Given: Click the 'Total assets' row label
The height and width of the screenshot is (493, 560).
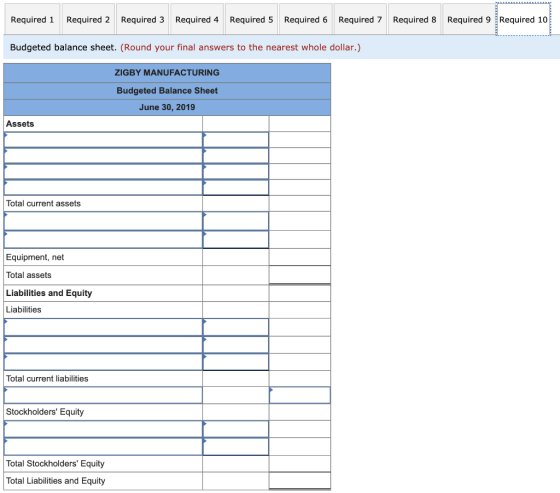Looking at the screenshot, I should [29, 275].
